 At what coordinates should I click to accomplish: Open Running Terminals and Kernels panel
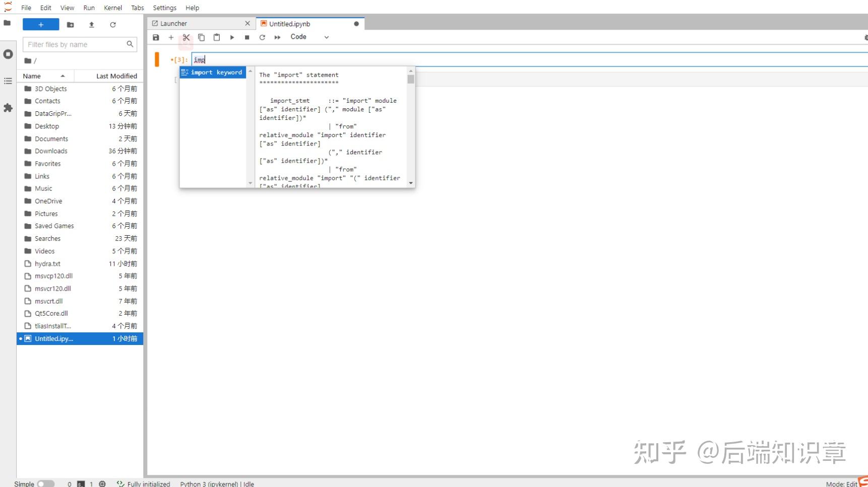8,54
